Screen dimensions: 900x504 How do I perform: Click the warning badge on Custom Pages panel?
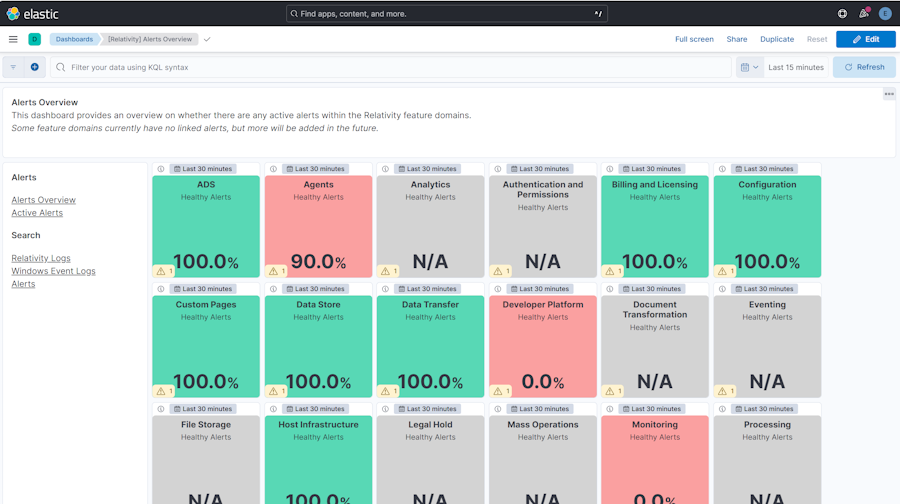[x=164, y=391]
